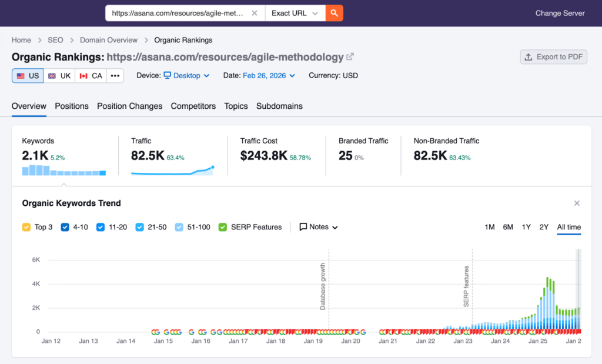Click the orange search magnifier button
The width and height of the screenshot is (602, 364).
coord(334,13)
